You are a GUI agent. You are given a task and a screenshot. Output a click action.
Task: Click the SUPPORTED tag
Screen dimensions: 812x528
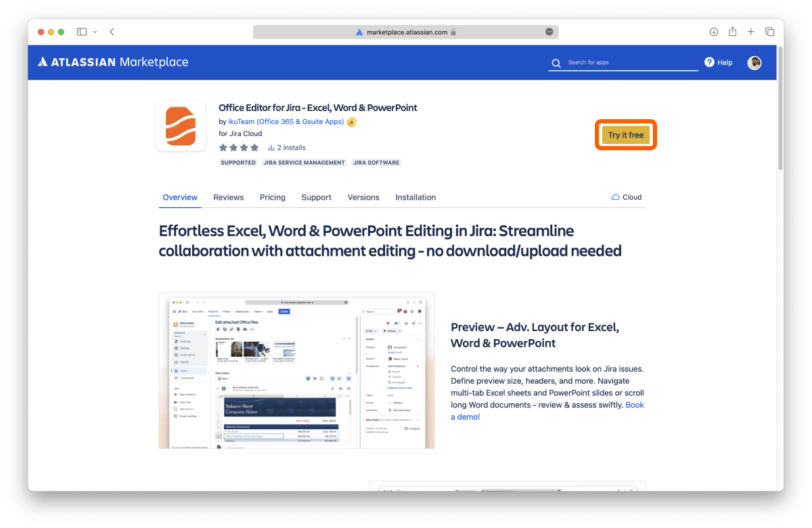pyautogui.click(x=238, y=162)
